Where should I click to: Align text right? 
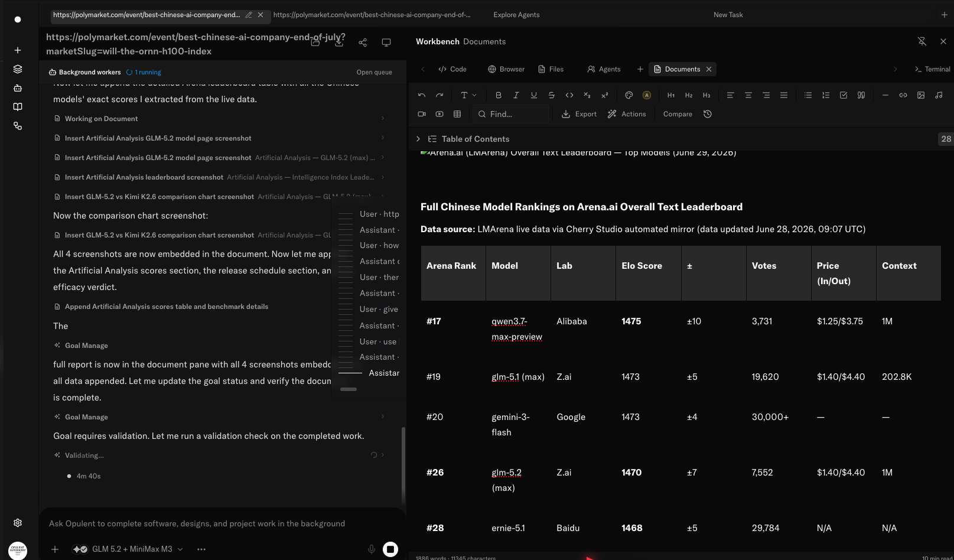coord(766,95)
